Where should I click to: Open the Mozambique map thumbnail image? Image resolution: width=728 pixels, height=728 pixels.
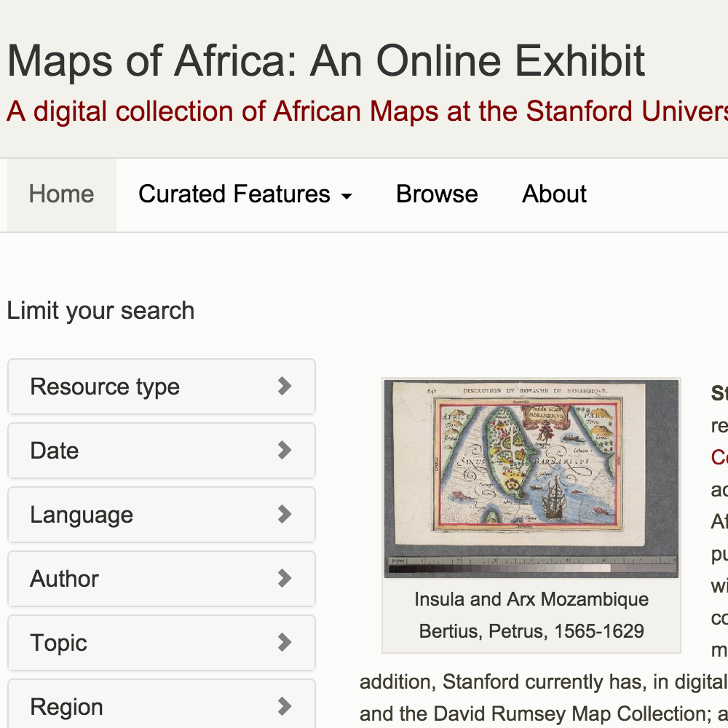(x=531, y=479)
